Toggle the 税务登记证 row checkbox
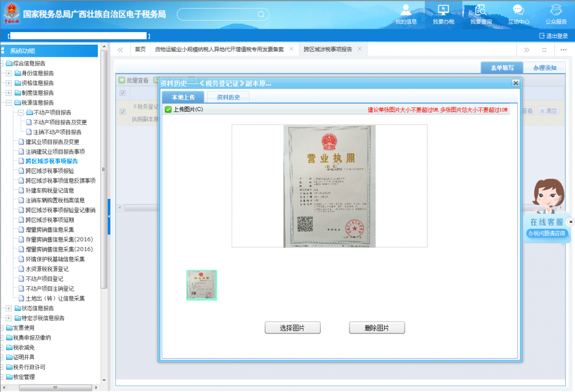Viewport: 575px width, 392px height. click(x=122, y=112)
